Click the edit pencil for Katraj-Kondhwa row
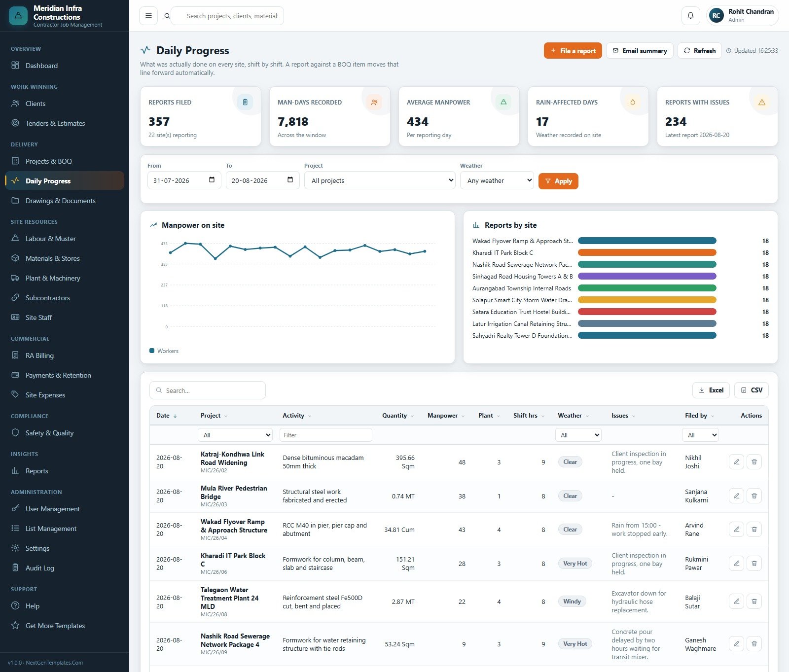 point(736,462)
